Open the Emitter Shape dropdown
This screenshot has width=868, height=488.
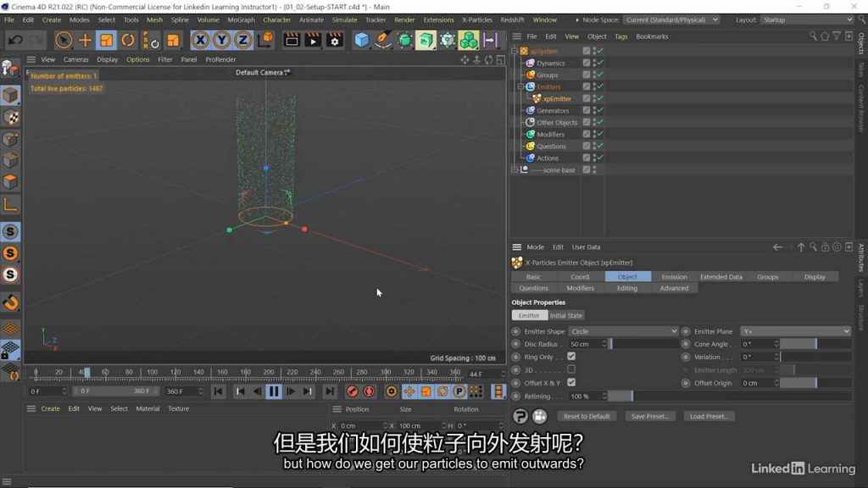[623, 331]
